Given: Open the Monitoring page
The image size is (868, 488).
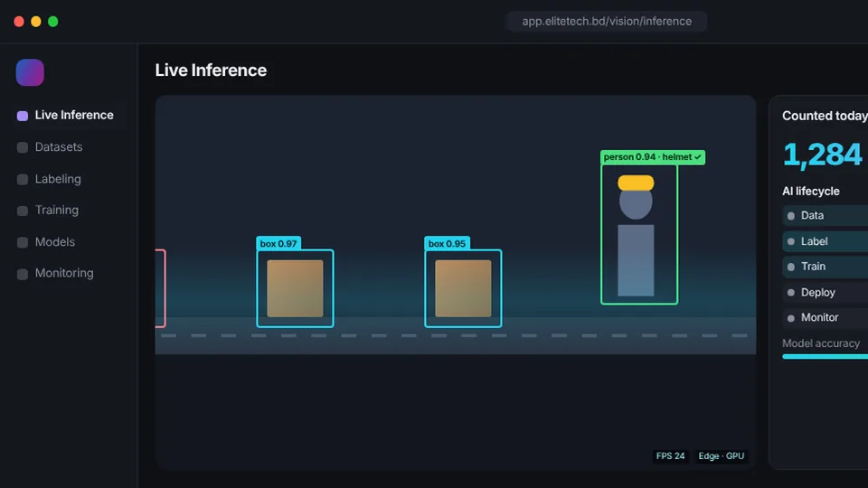Looking at the screenshot, I should pos(65,273).
